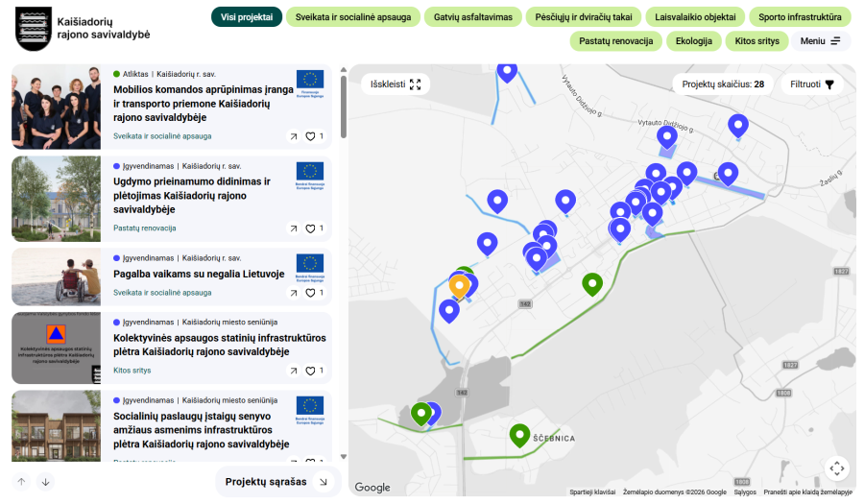Open the Filtruoti filter dropdown

812,84
